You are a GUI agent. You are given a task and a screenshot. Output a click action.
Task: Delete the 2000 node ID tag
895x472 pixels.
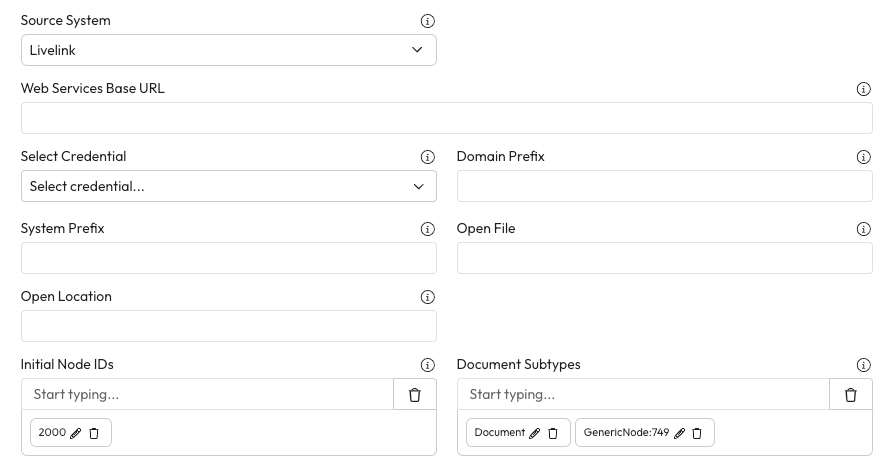[95, 433]
